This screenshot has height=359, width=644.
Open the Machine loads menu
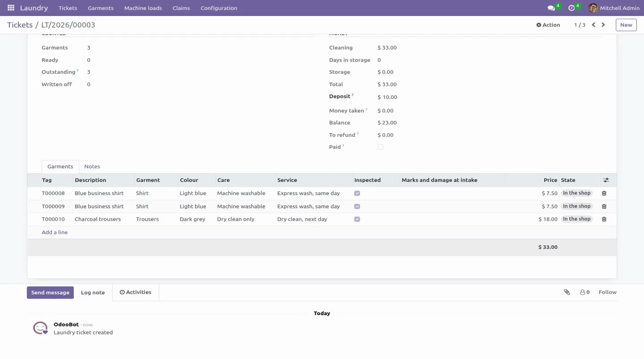pos(143,8)
